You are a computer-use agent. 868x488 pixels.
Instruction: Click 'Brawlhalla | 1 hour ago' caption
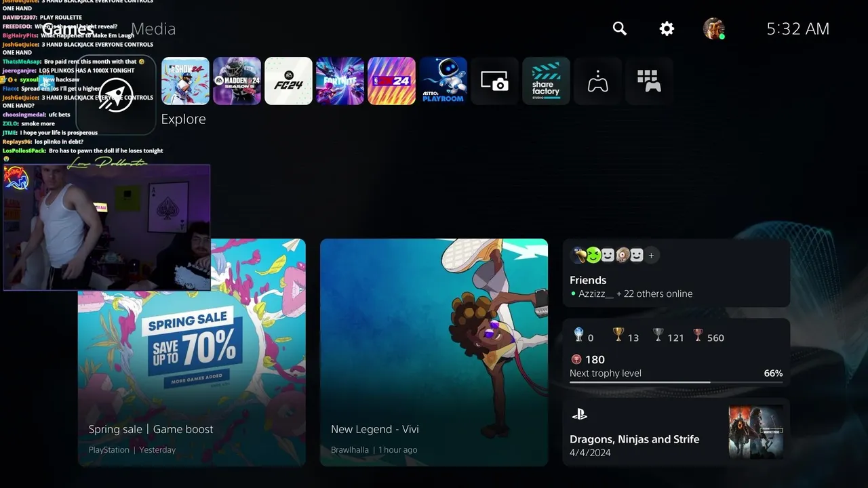[x=374, y=450]
